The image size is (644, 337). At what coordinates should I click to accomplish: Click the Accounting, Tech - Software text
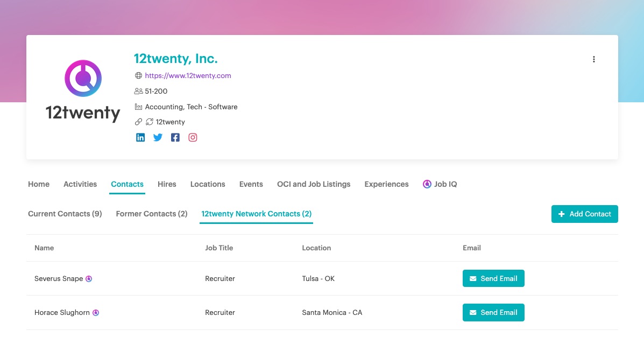[191, 107]
